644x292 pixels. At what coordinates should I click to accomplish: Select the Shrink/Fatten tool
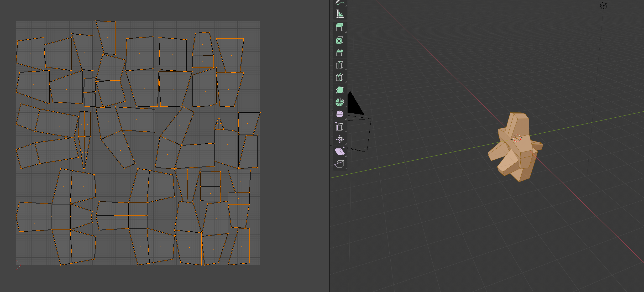pyautogui.click(x=340, y=139)
